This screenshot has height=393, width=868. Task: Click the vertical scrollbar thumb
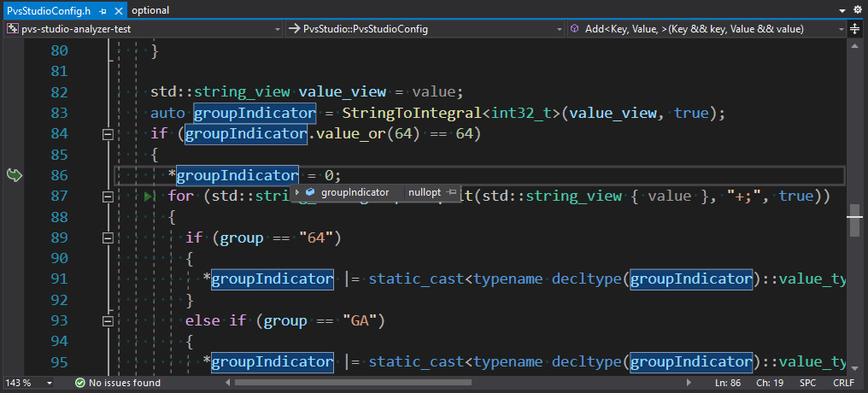pos(854,220)
